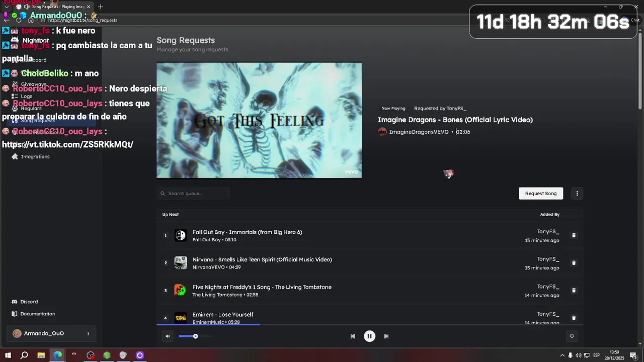
Task: Click the Armando_OuO profile avatar
Action: [17, 333]
